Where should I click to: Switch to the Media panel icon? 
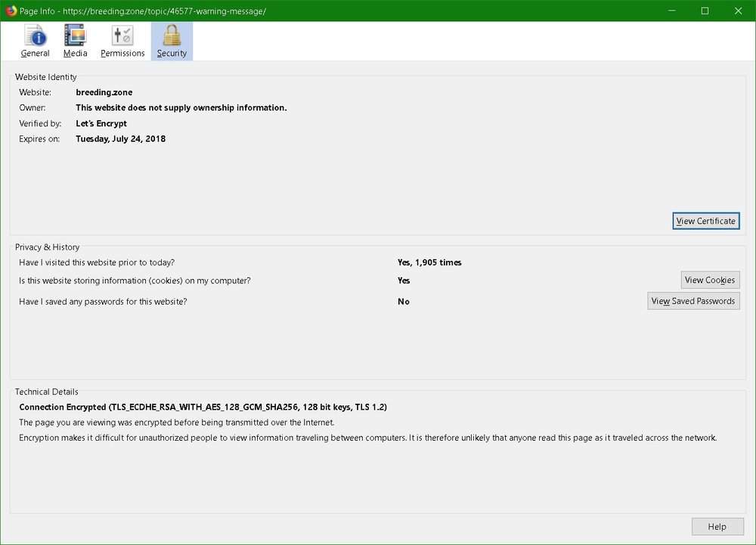(75, 36)
